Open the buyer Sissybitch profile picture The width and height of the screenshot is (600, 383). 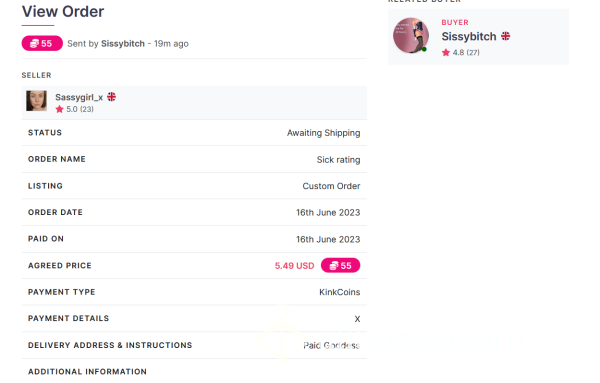(x=411, y=35)
